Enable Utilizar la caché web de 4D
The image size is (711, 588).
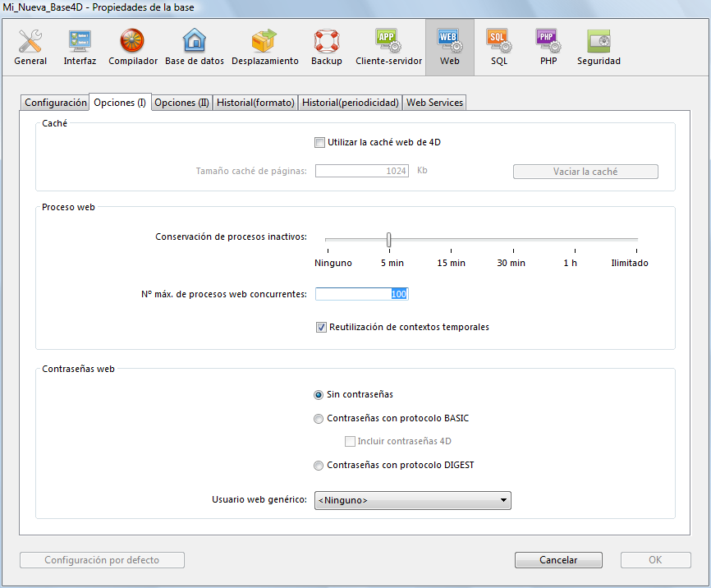[x=320, y=143]
